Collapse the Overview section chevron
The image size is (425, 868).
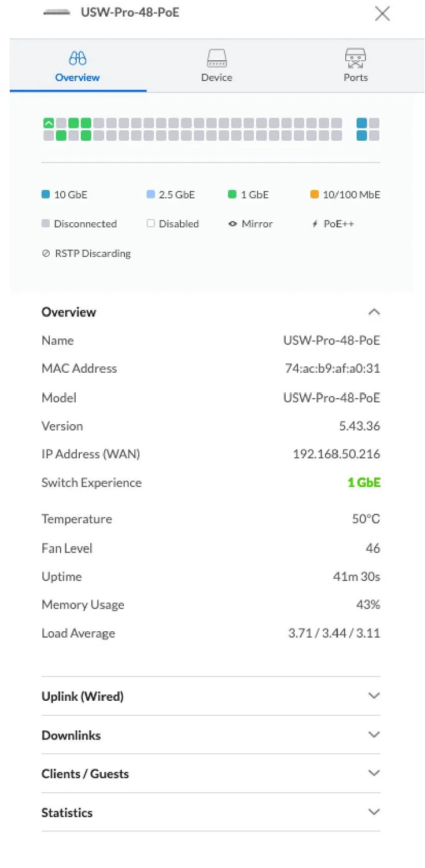point(374,312)
